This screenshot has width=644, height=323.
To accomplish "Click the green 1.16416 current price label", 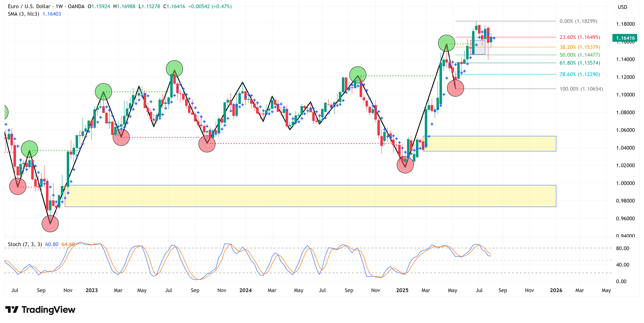I will click(625, 38).
